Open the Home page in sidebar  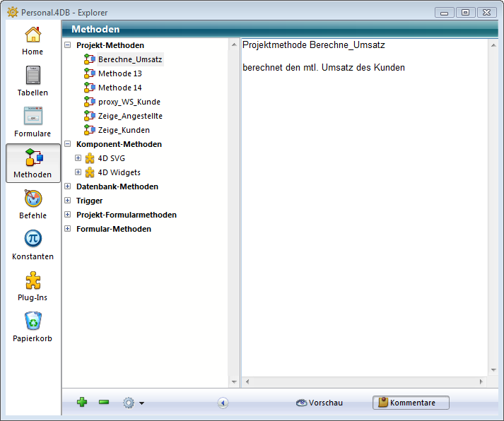(x=33, y=40)
